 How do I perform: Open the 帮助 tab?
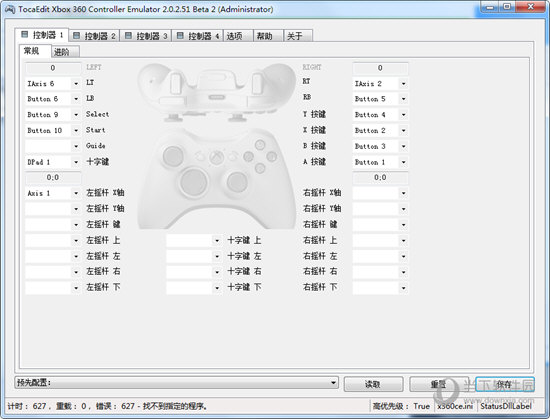(268, 36)
